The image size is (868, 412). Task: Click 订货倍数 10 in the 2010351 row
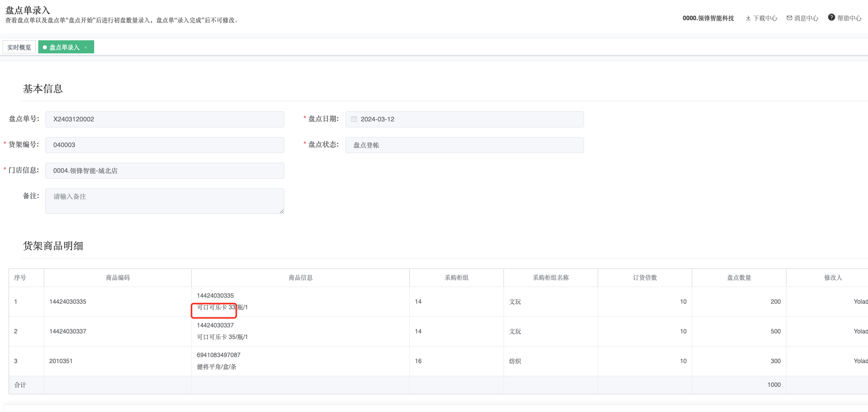(683, 361)
